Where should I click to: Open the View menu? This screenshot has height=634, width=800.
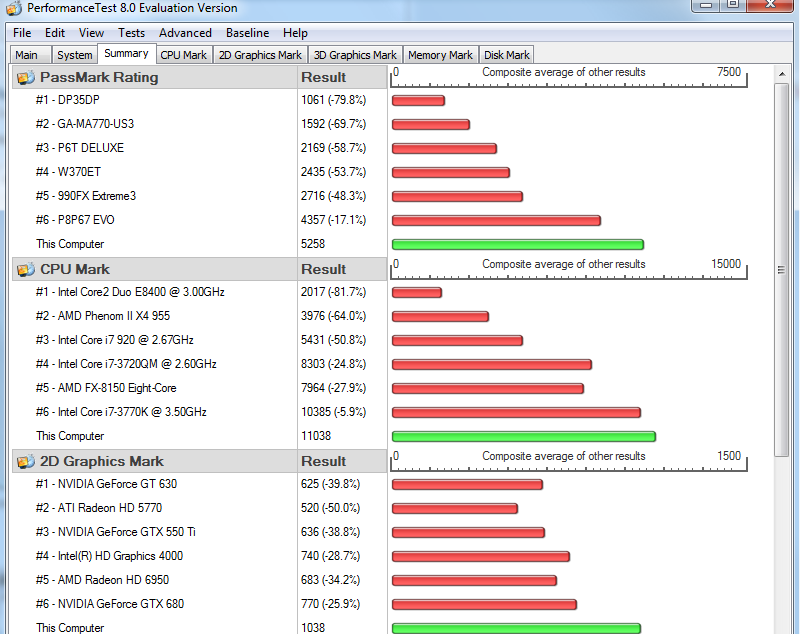coord(91,33)
